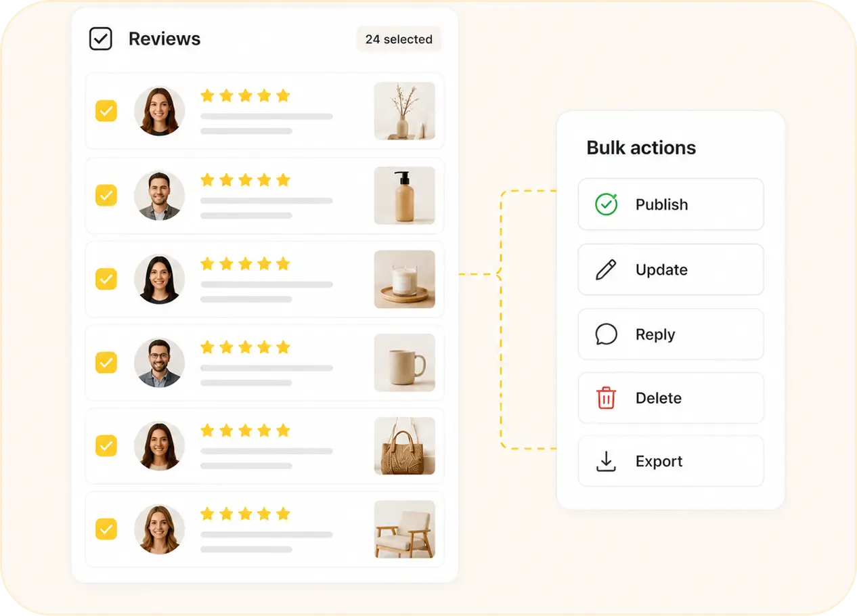
Task: Choose Export in Bulk actions
Action: [671, 462]
